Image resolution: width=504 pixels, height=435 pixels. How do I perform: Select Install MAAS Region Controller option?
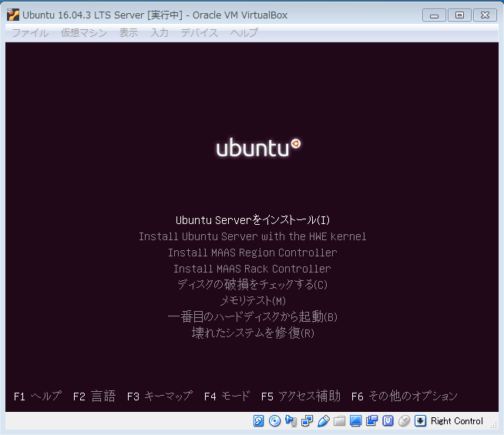(253, 253)
